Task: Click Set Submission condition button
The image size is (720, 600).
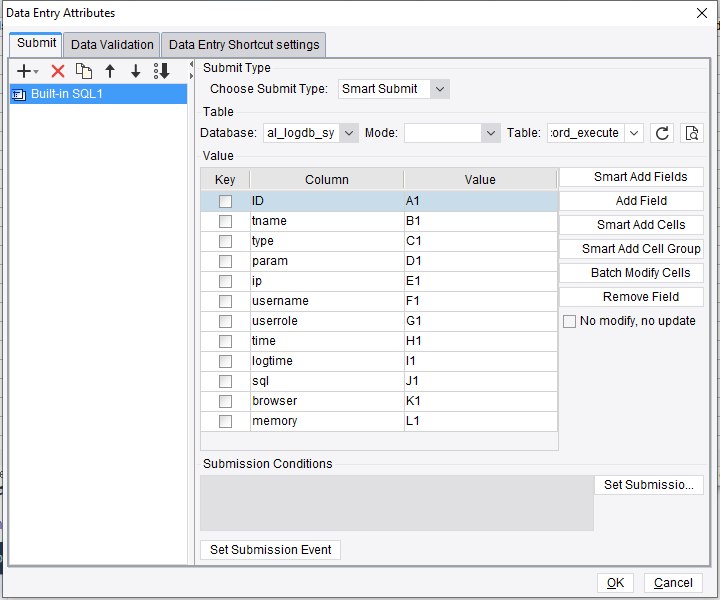Action: point(649,485)
